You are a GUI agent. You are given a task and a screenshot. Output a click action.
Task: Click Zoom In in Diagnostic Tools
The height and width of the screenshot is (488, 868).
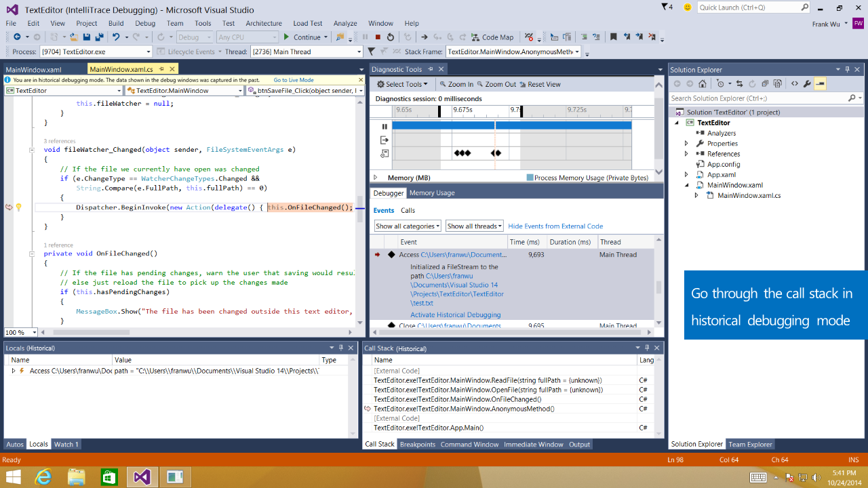[456, 84]
